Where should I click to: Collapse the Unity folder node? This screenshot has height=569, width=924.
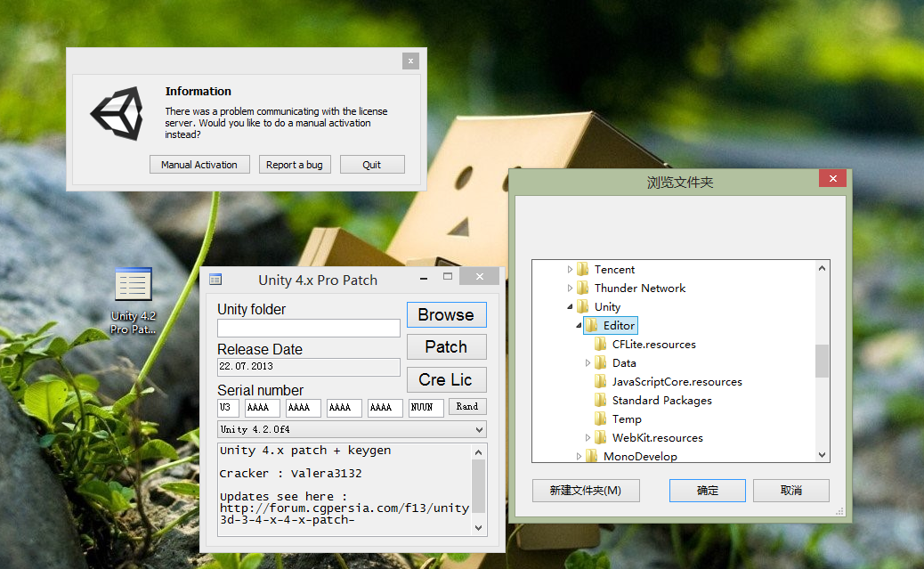tap(570, 306)
